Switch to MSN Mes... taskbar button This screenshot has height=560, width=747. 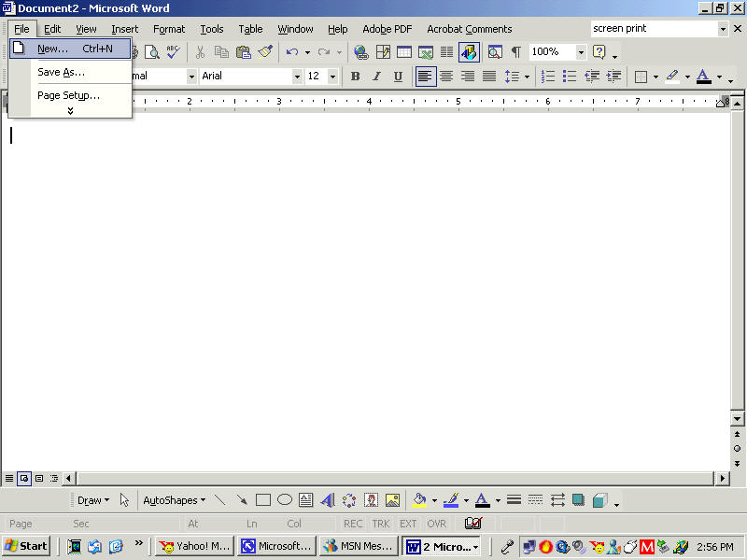359,546
